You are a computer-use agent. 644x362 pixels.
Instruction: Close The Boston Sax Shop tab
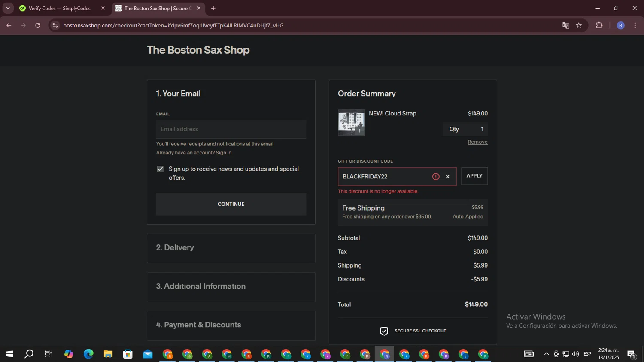199,8
